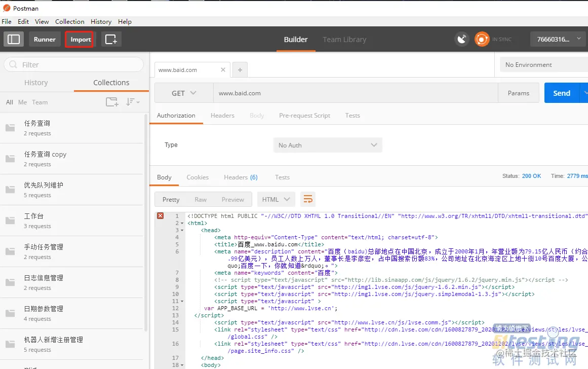
Task: Open the GET method dropdown
Action: tap(184, 93)
